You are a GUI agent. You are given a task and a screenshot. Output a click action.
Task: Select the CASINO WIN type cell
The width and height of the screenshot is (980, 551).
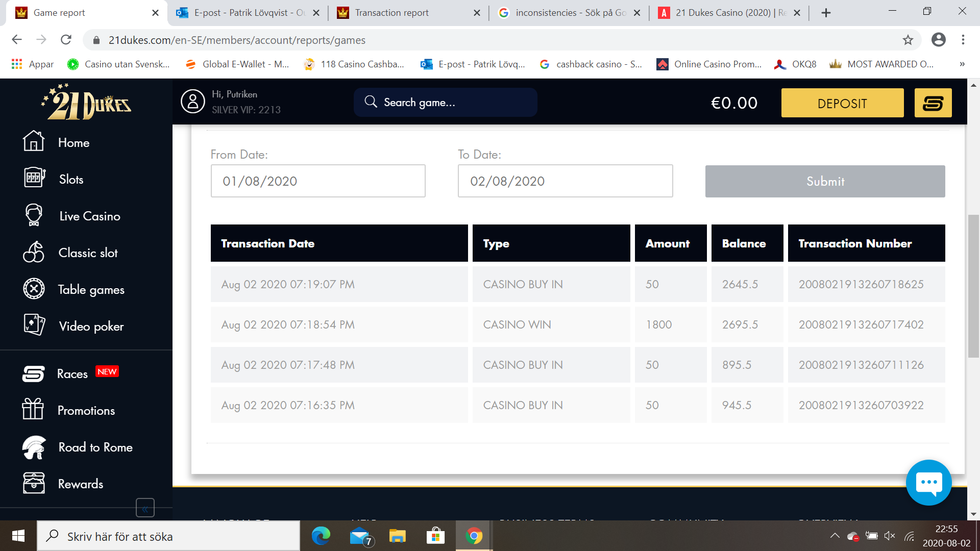point(551,324)
